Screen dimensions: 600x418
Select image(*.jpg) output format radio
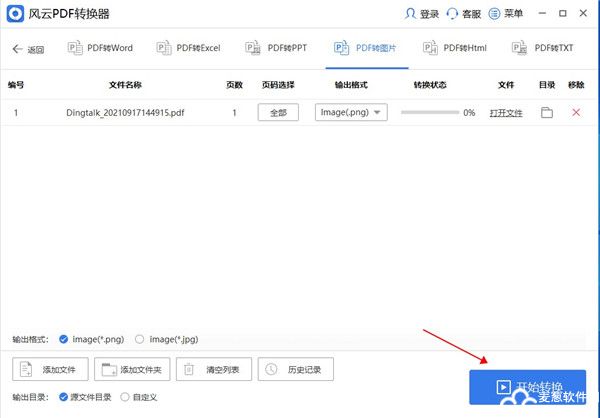pos(140,339)
